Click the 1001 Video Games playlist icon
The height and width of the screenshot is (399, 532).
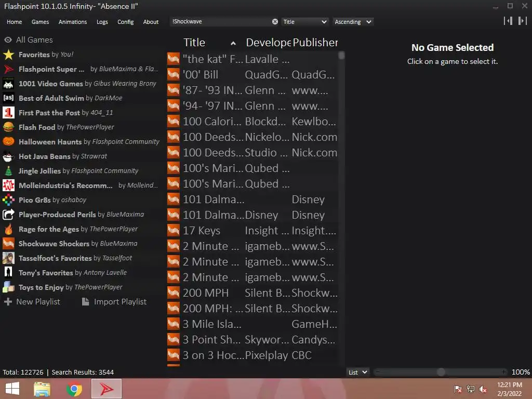(x=8, y=84)
